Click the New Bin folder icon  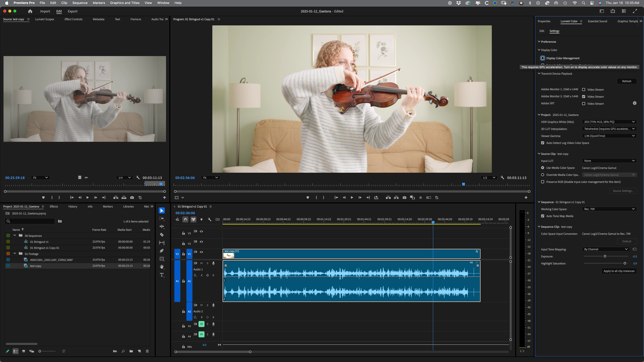click(131, 351)
